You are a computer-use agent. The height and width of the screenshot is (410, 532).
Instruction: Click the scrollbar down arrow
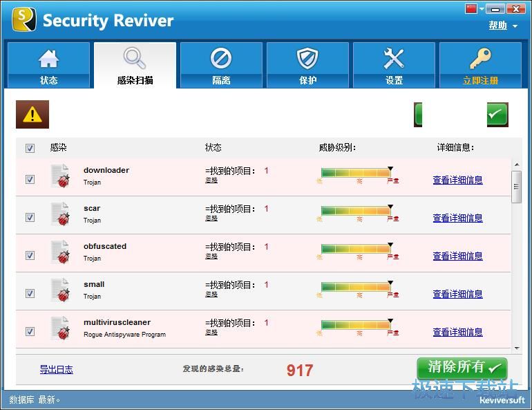click(x=517, y=348)
